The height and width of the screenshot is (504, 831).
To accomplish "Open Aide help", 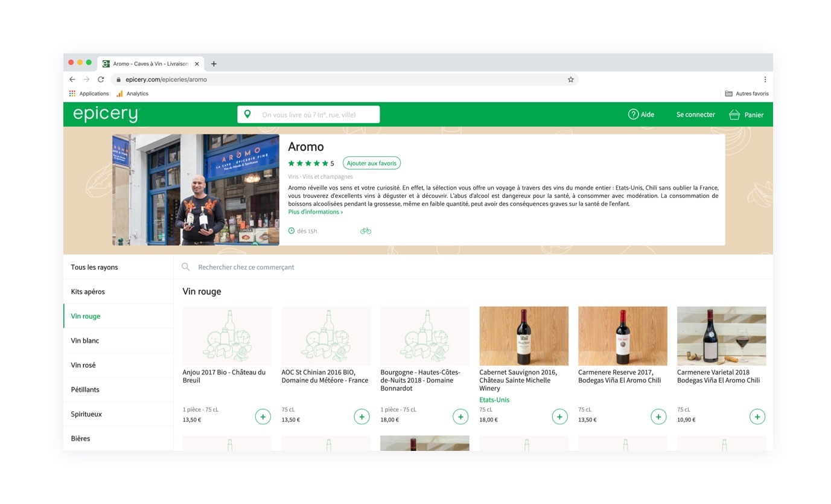I will pyautogui.click(x=641, y=115).
